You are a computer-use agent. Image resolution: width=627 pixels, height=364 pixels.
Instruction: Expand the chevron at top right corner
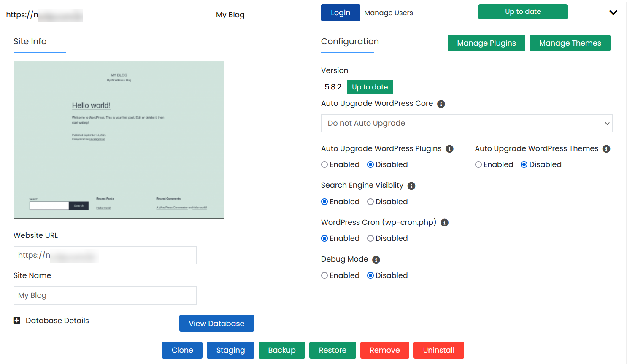point(613,12)
